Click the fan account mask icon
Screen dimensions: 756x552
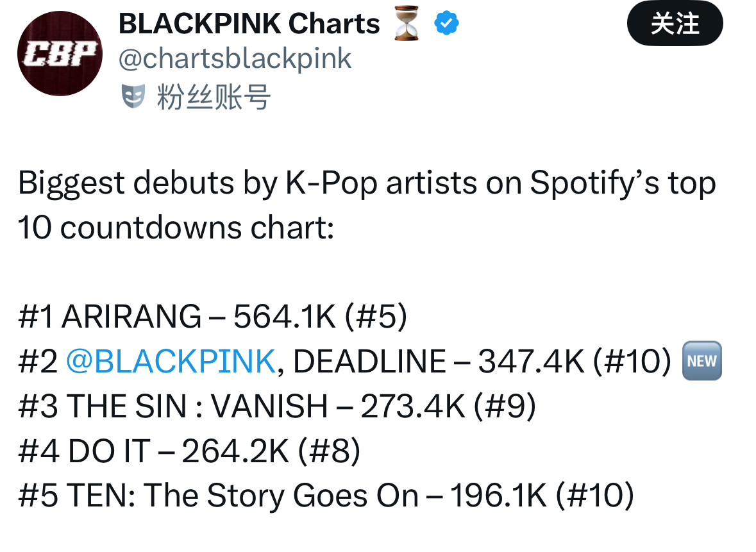(x=133, y=97)
